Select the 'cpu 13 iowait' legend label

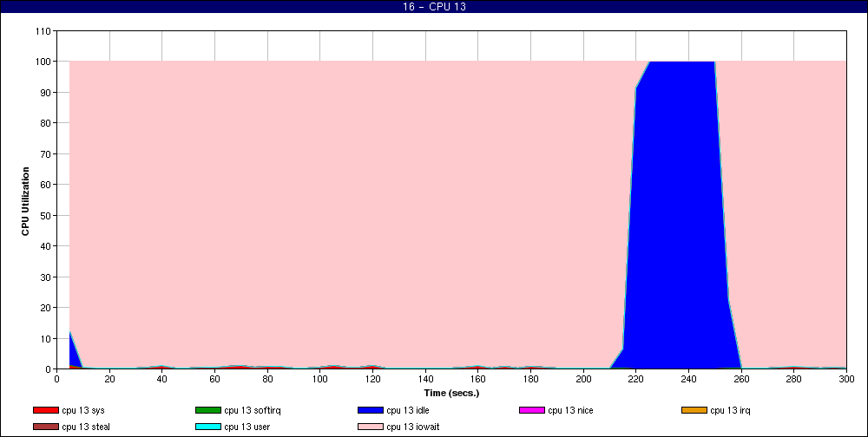pyautogui.click(x=413, y=427)
